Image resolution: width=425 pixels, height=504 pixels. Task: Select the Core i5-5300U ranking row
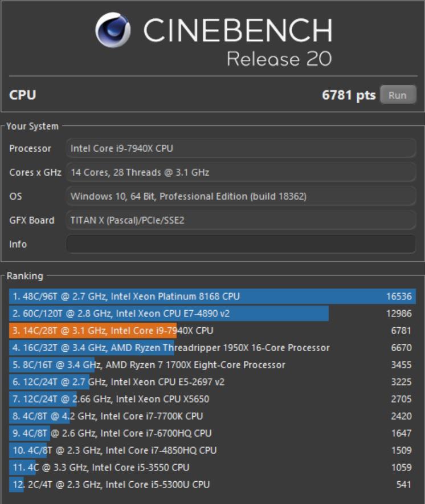[212, 485]
